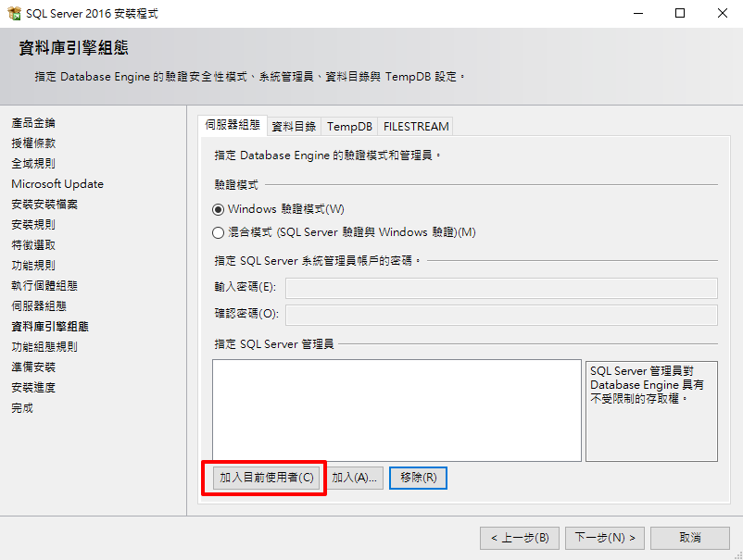Switch to the 伺服器組態 tab

233,125
